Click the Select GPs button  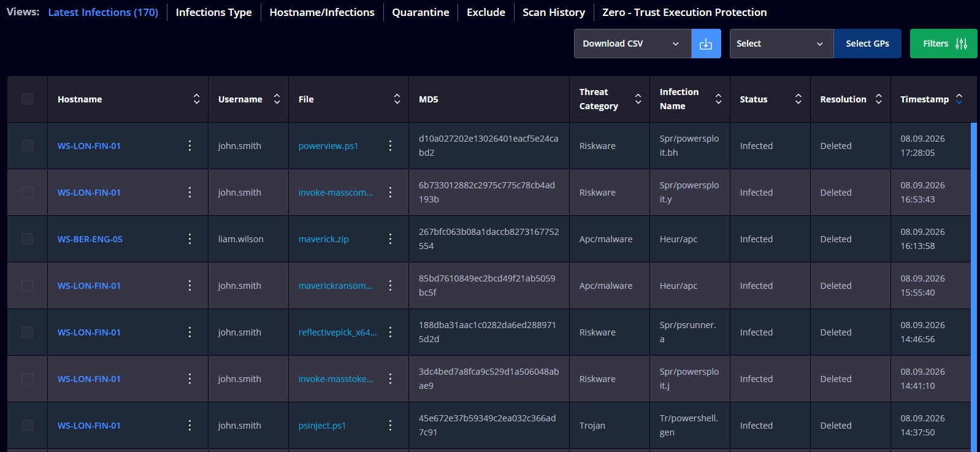point(867,44)
